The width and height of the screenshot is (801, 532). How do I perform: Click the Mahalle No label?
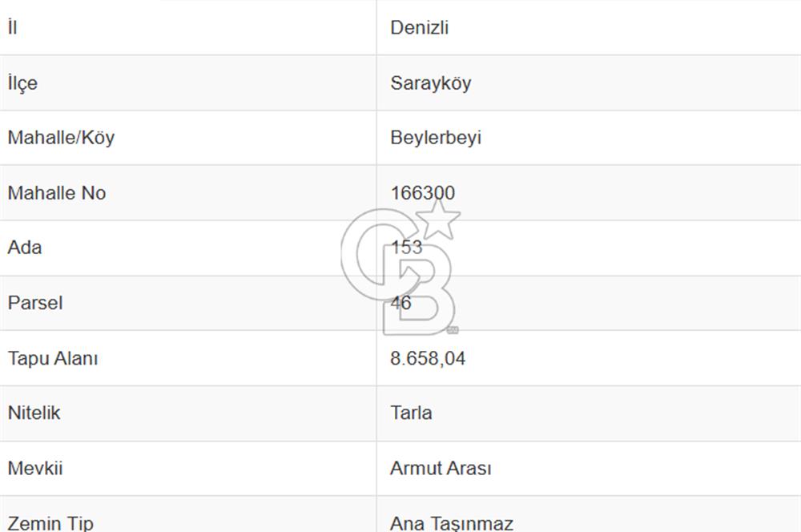57,192
